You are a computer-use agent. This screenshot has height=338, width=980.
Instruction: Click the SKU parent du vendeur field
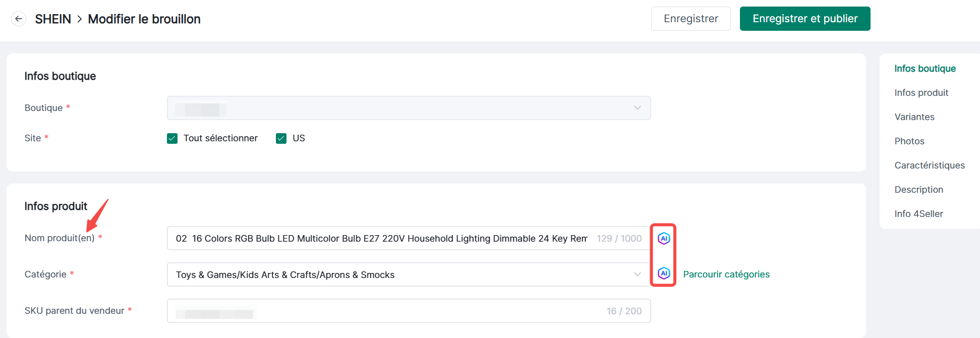tap(409, 311)
